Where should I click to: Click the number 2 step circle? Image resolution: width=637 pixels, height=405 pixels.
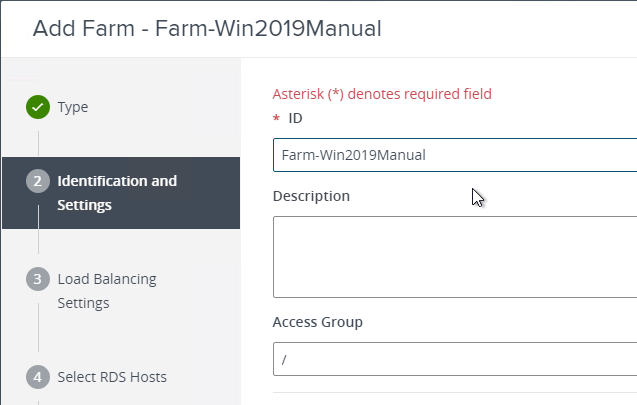(x=38, y=181)
